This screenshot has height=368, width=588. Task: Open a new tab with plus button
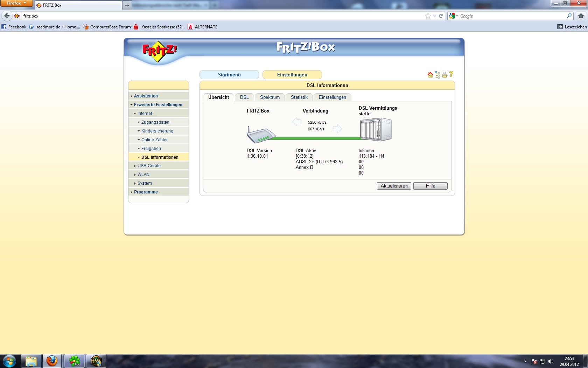[127, 5]
